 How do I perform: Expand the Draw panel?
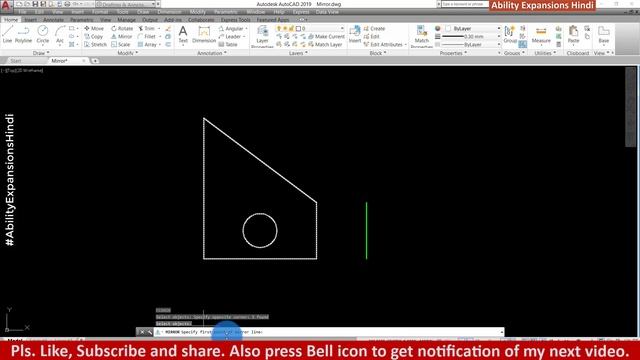[41, 53]
